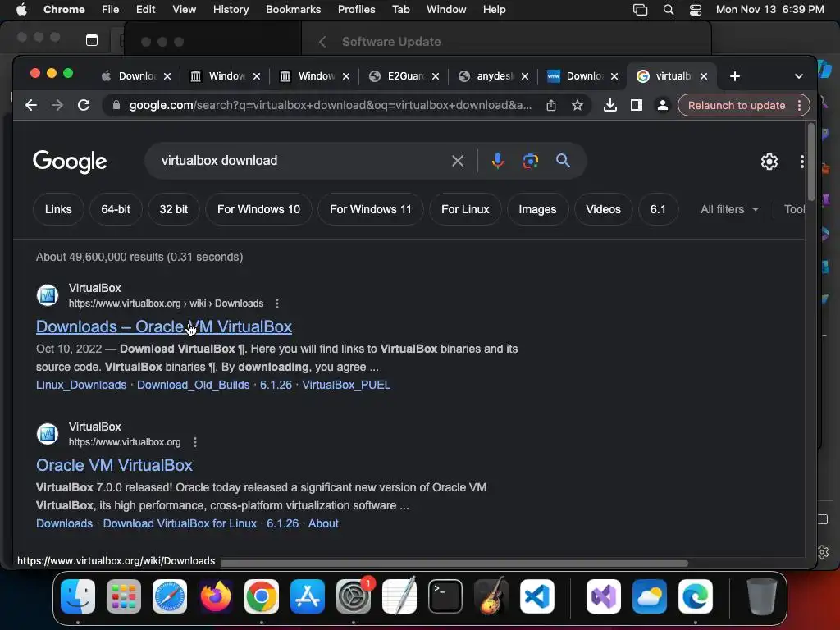840x630 pixels.
Task: Filter results by For Windows 10 chip
Action: [x=258, y=209]
